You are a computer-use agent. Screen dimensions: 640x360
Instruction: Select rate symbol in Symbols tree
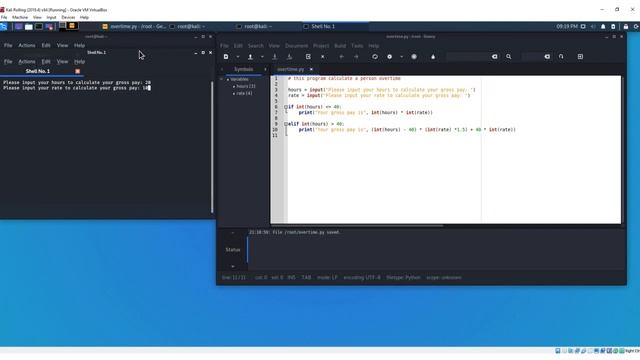244,93
